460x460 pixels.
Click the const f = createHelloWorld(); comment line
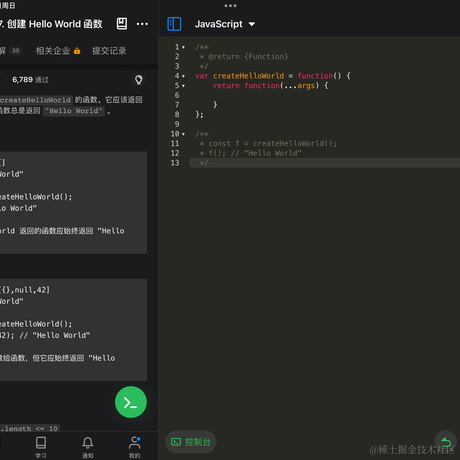click(x=268, y=144)
